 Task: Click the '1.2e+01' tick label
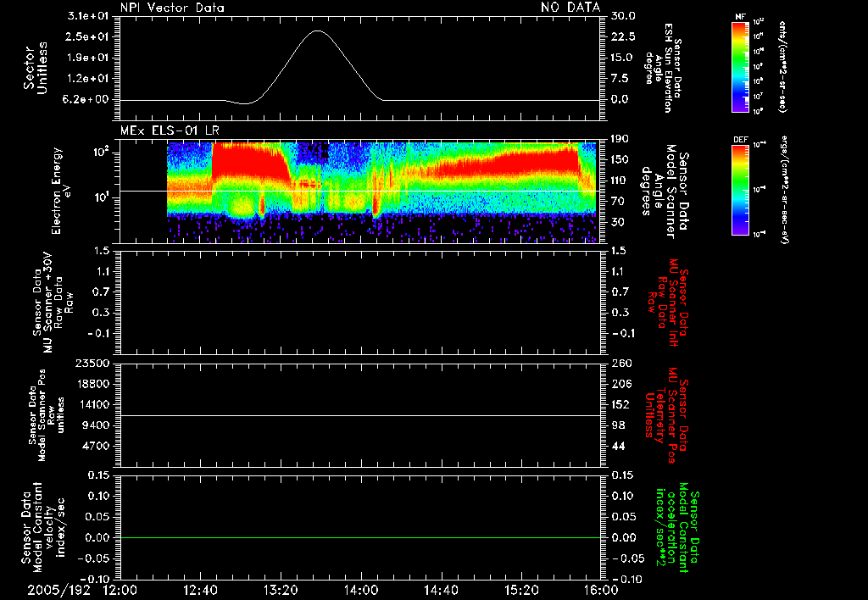(x=87, y=79)
